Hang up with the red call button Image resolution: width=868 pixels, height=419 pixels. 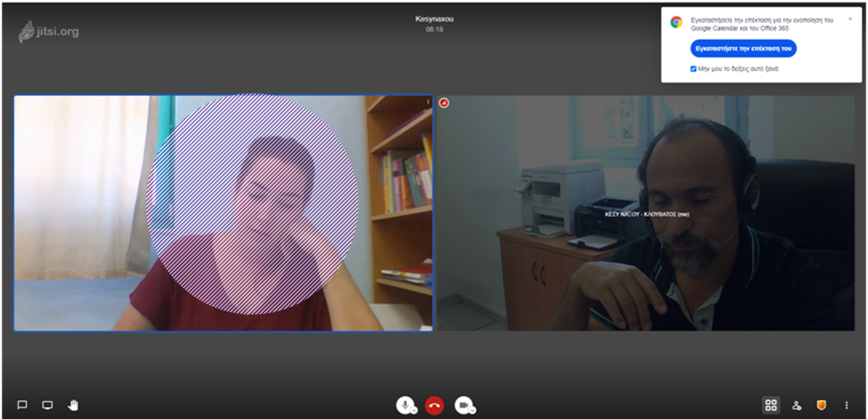coord(434,406)
